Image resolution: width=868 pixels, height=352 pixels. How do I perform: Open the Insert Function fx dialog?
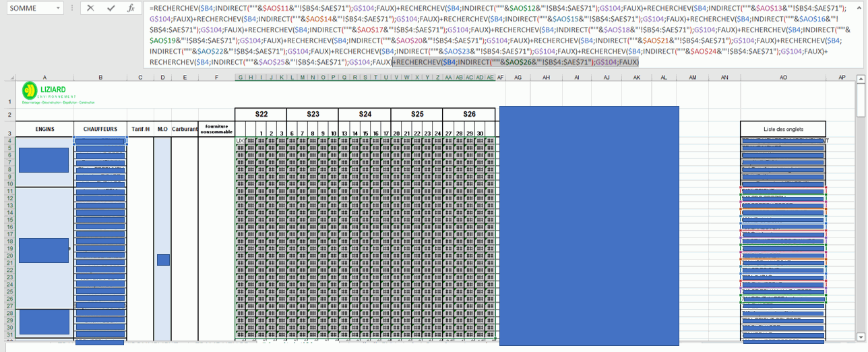[x=131, y=8]
